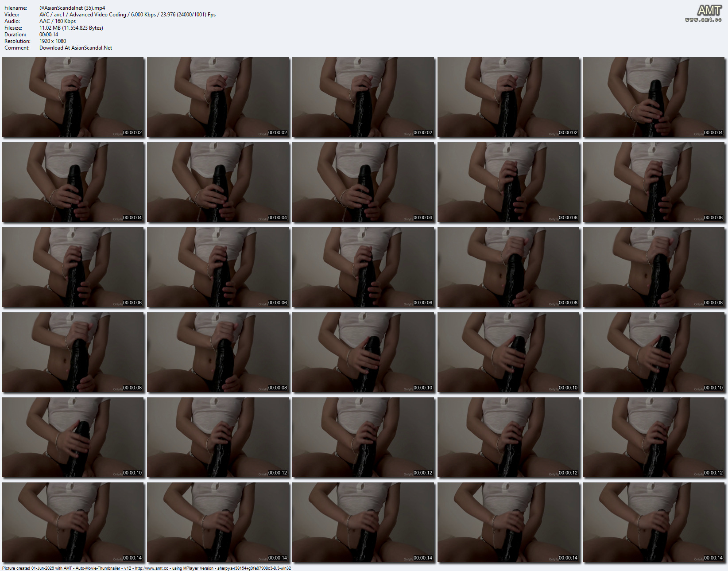This screenshot has width=728, height=571.
Task: Click the footer text "Picture created 01-Jun-2026 with AMT"
Action: tap(37, 568)
